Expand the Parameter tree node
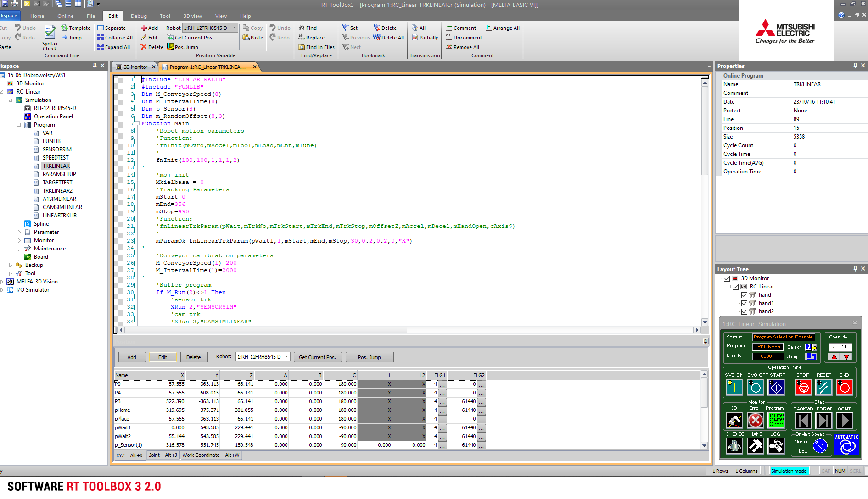The height and width of the screenshot is (499, 868). 19,232
